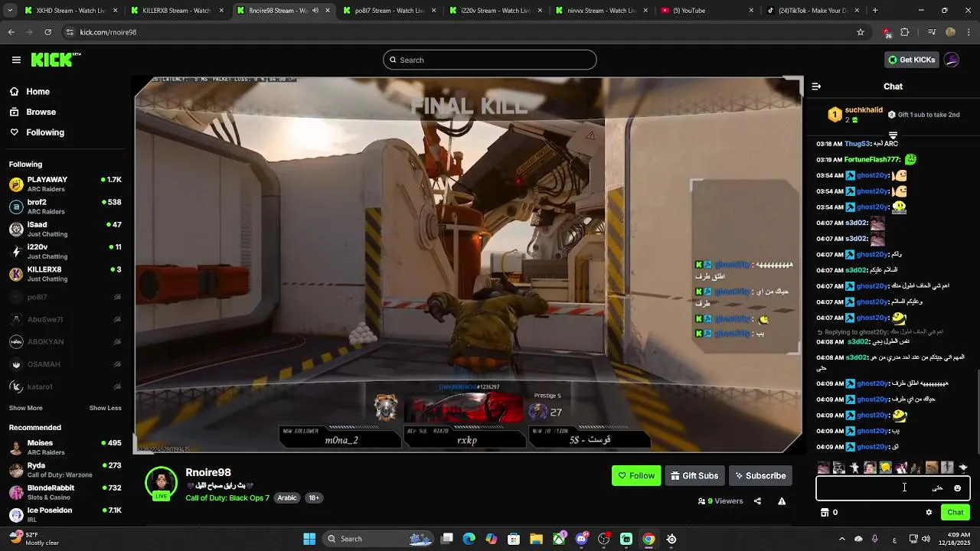
Task: Open Call of Duty: Black Ops 7 category
Action: [x=227, y=498]
